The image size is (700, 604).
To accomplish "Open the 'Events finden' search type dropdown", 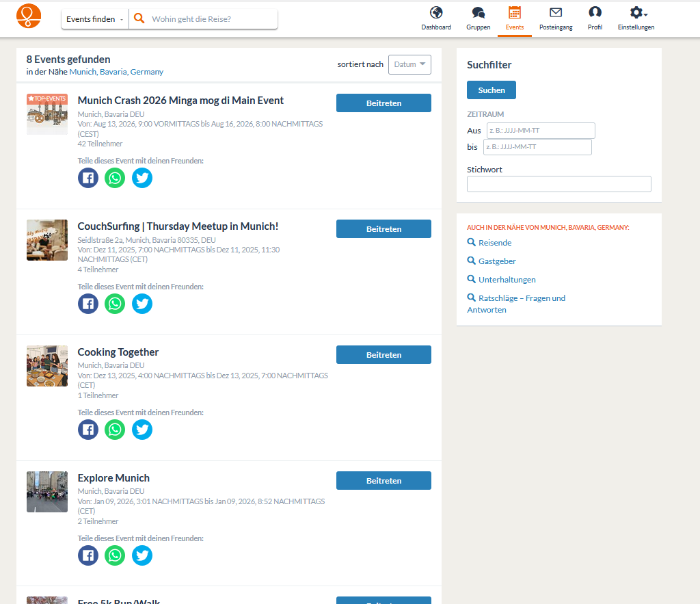I will coord(95,19).
